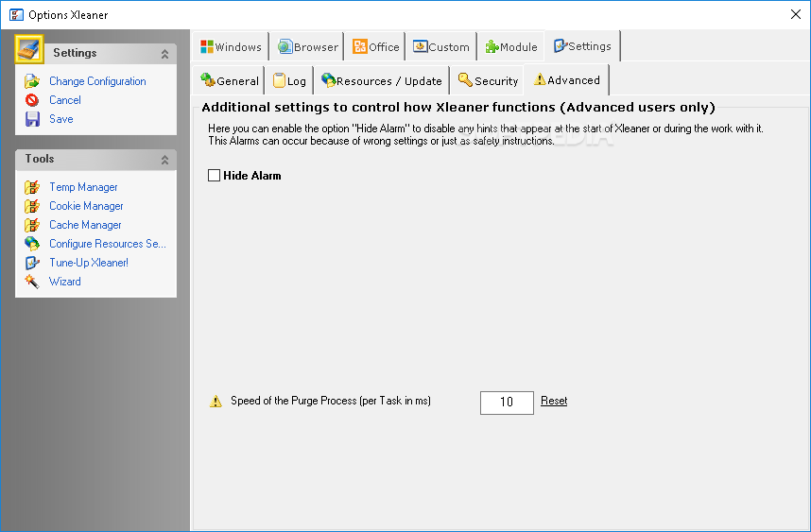Open Cookie Manager link
This screenshot has height=532, width=811.
tap(86, 206)
